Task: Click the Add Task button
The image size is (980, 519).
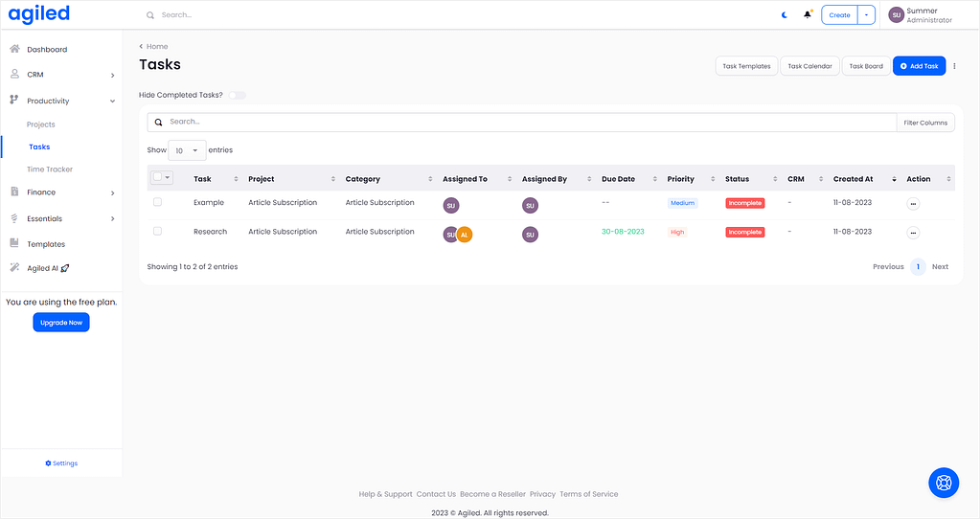Action: (919, 66)
